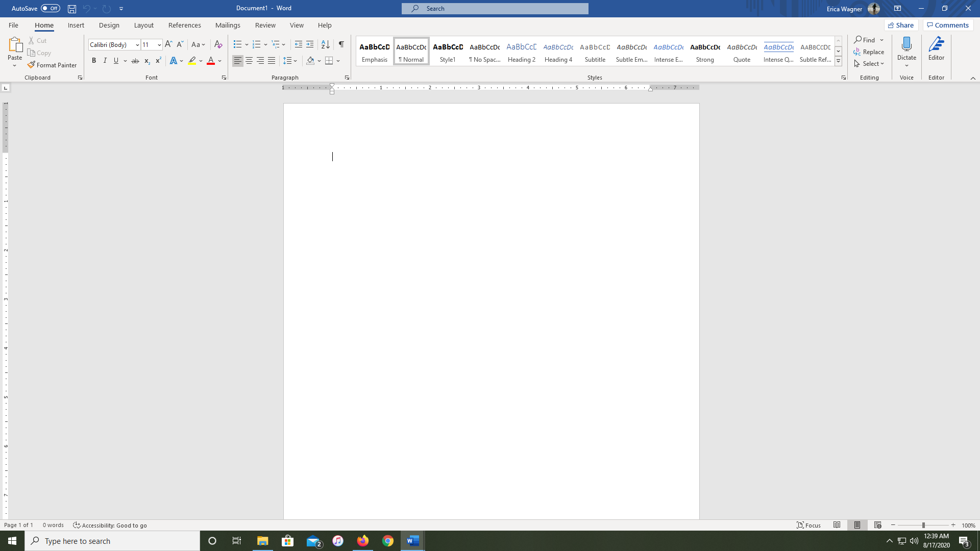
Task: Select the Text Highlight Color icon
Action: [192, 61]
